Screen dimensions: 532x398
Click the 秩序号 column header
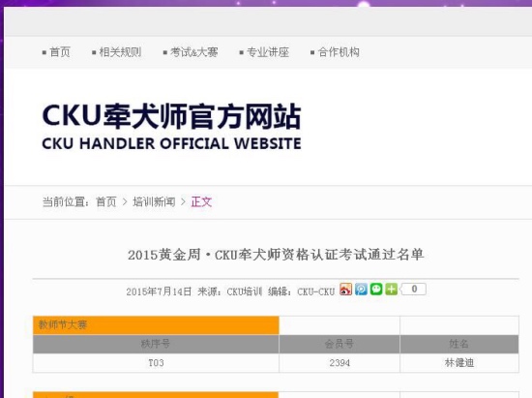pyautogui.click(x=156, y=344)
